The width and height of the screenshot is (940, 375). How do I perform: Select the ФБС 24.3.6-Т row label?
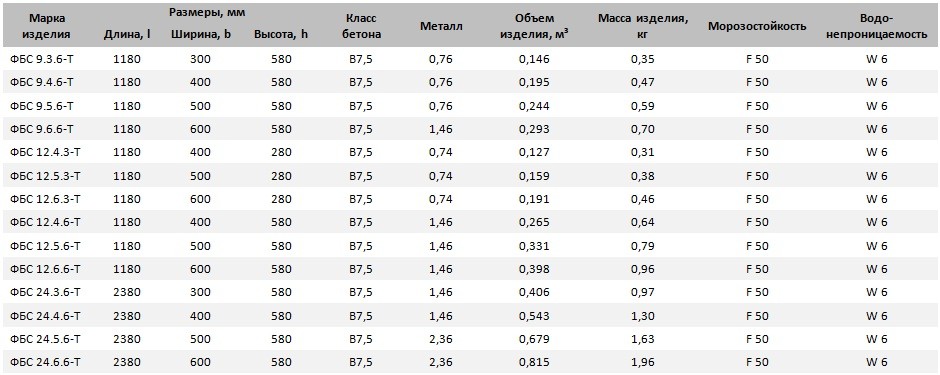click(x=46, y=292)
